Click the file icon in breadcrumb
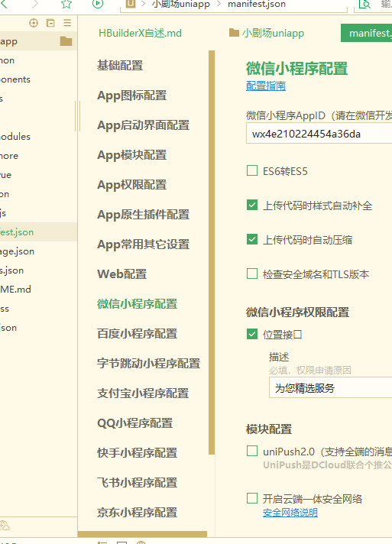Image resolution: width=392 pixels, height=544 pixels. click(131, 4)
